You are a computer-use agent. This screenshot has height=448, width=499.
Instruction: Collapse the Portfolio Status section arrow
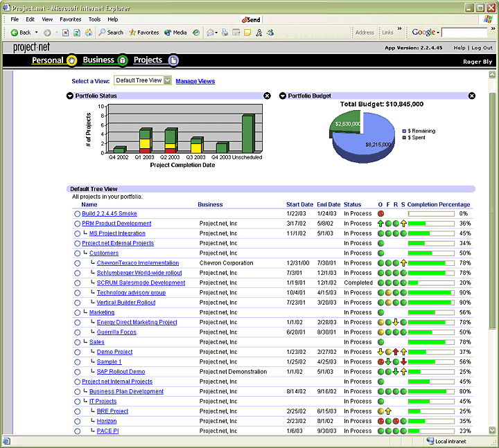coord(70,96)
